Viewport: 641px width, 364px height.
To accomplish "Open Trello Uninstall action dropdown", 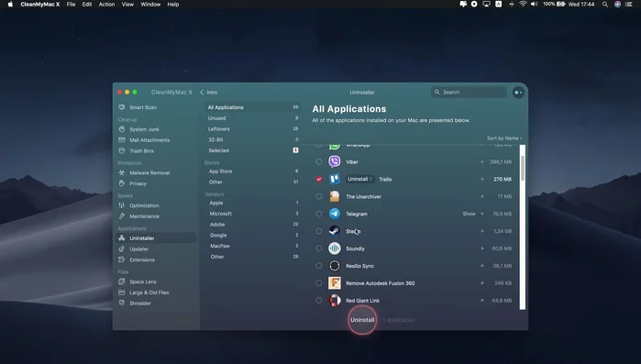I will pos(359,179).
